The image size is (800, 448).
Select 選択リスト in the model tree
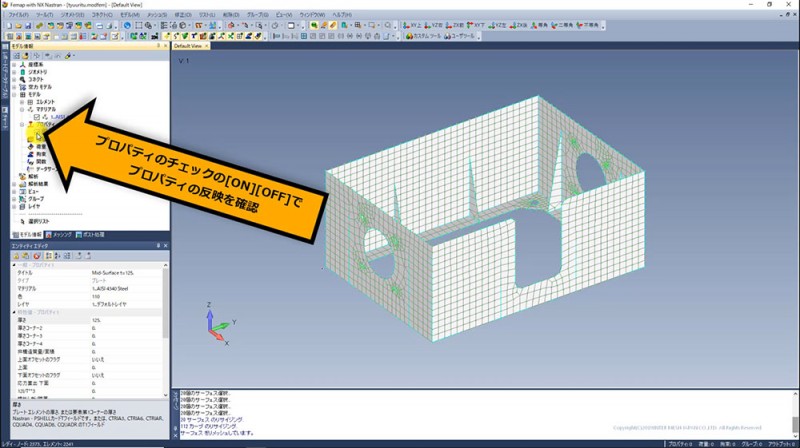click(39, 221)
